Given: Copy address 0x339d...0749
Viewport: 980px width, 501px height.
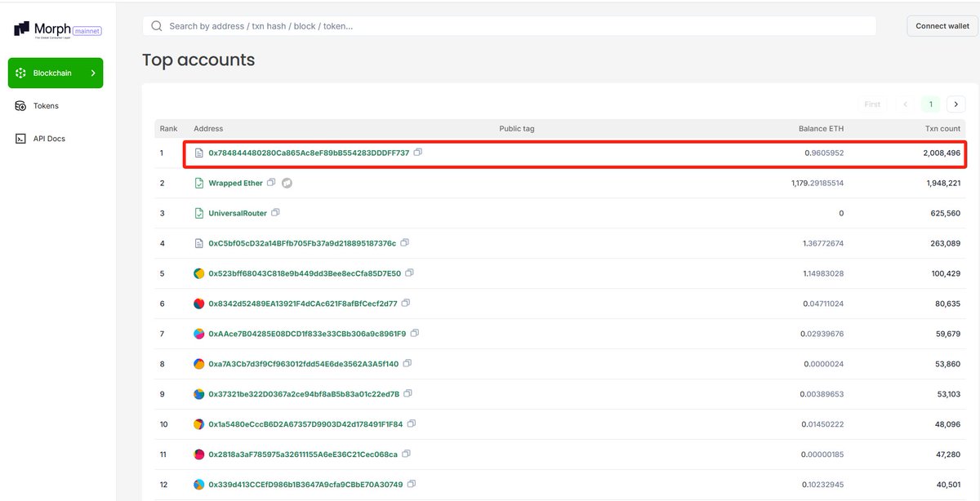Looking at the screenshot, I should pyautogui.click(x=412, y=484).
